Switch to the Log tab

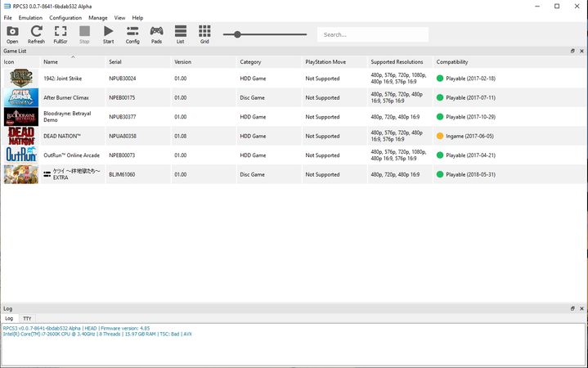coord(9,318)
